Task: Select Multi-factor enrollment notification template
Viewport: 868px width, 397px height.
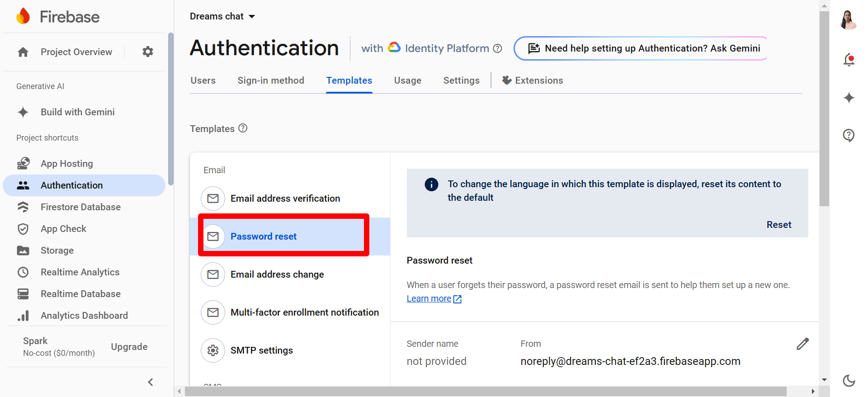Action: point(290,312)
